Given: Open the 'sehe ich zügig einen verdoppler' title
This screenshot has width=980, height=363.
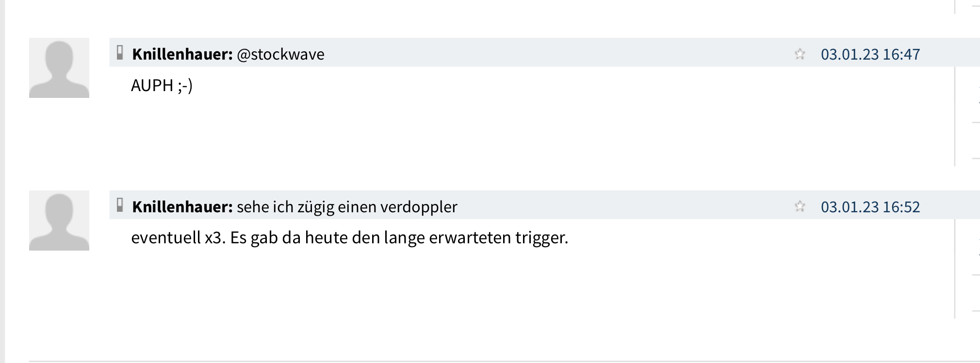Looking at the screenshot, I should pos(347,207).
